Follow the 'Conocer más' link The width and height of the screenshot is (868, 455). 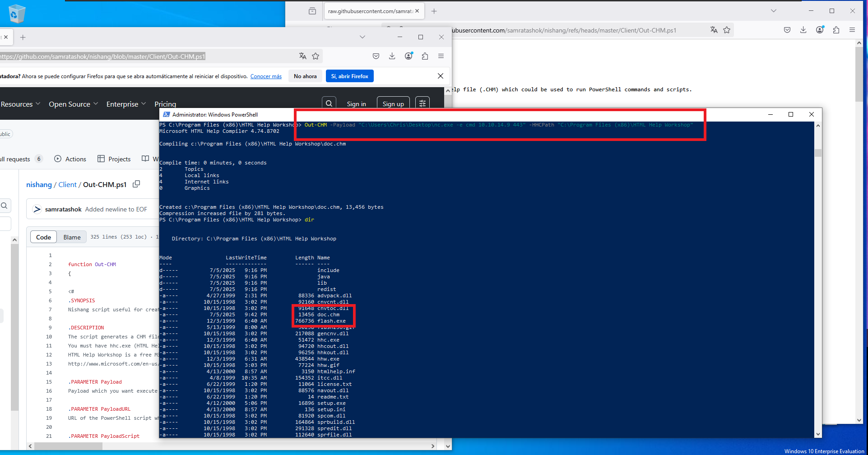(266, 76)
